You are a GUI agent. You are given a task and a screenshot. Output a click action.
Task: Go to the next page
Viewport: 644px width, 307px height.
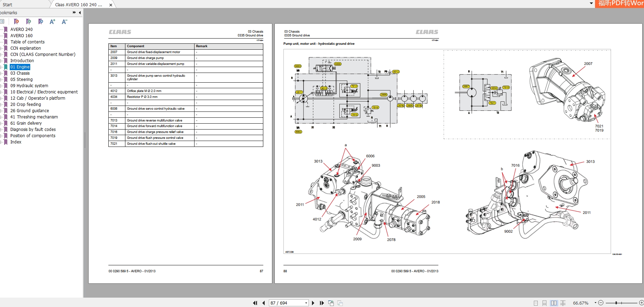pos(313,303)
